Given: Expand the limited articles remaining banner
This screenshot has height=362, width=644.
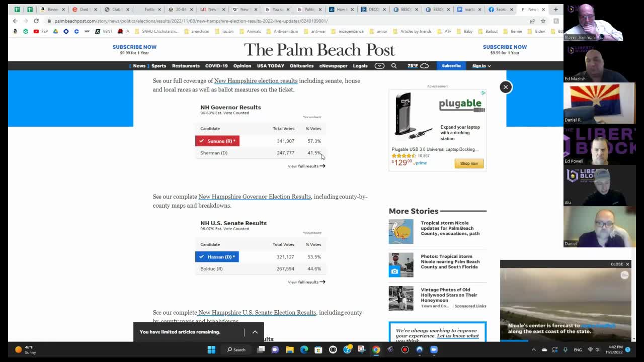Looking at the screenshot, I should click(255, 332).
